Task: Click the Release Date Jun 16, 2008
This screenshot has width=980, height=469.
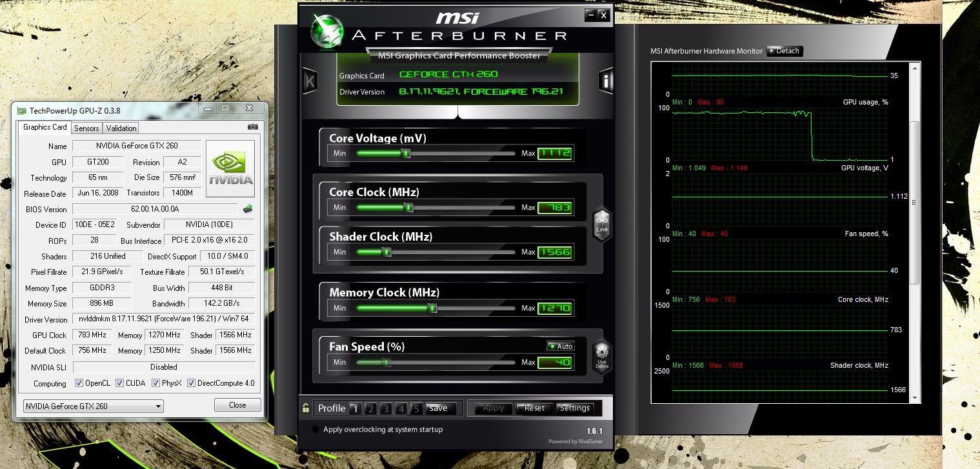Action: pos(98,194)
